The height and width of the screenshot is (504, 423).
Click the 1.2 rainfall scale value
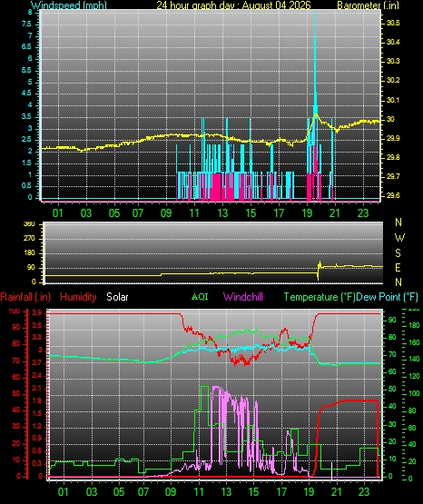(x=37, y=426)
